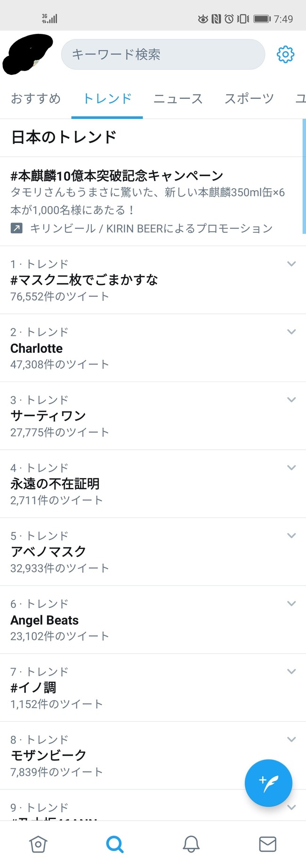Open chevron menu for Charlotte trend
The image size is (306, 868).
291,332
